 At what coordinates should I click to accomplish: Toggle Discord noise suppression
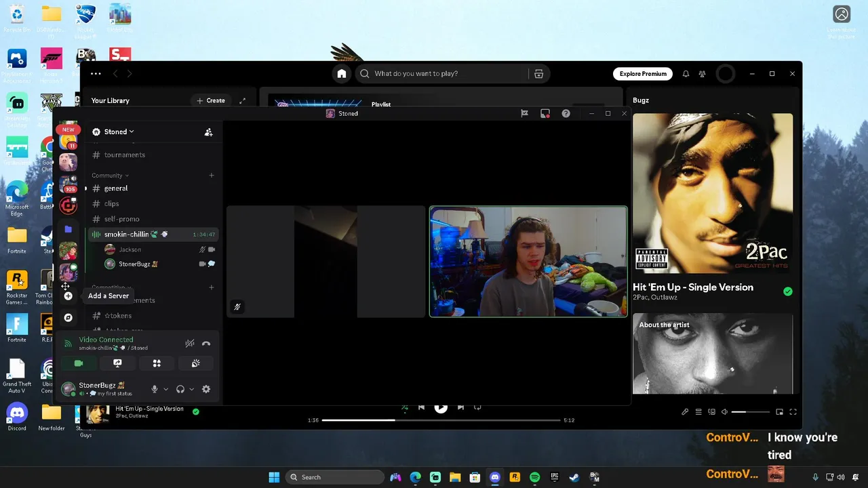pos(190,344)
